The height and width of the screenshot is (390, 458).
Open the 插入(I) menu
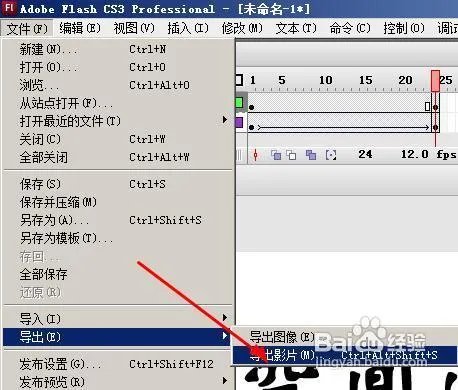[188, 28]
